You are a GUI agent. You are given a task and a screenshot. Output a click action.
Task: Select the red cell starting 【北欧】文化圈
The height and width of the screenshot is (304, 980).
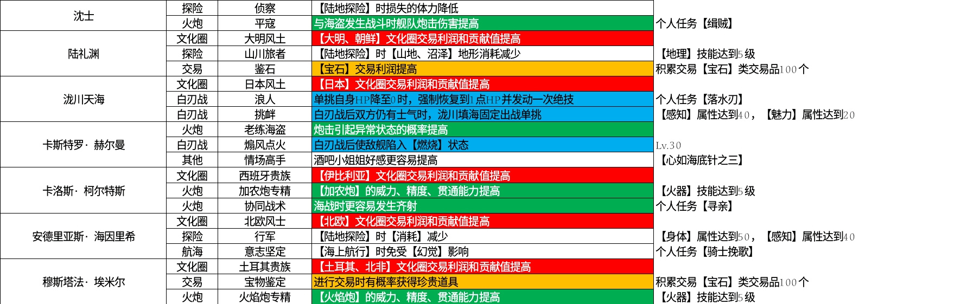[x=482, y=221]
